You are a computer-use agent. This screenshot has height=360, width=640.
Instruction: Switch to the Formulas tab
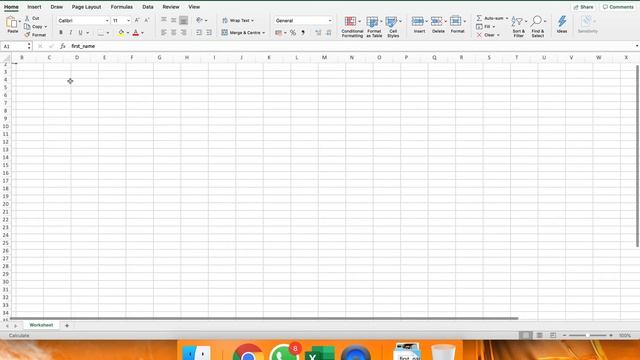click(122, 7)
